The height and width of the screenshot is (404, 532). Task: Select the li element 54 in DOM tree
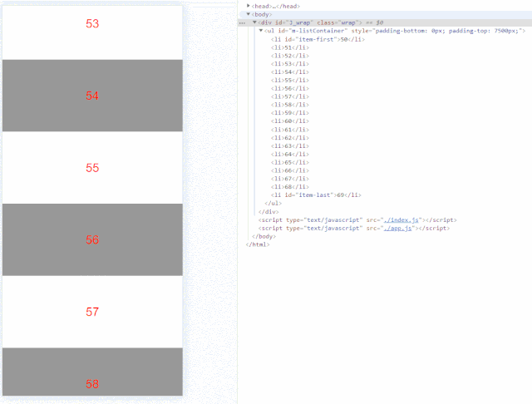(290, 71)
